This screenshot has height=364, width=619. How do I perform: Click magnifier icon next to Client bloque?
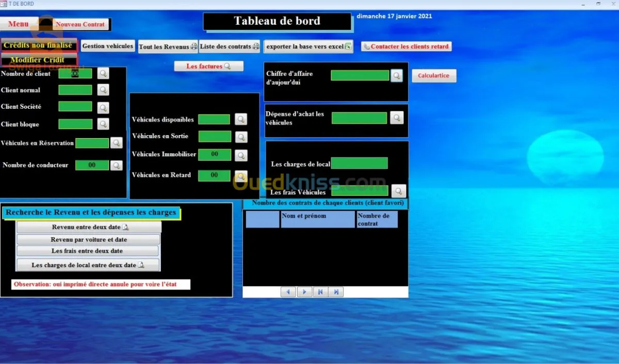point(104,124)
